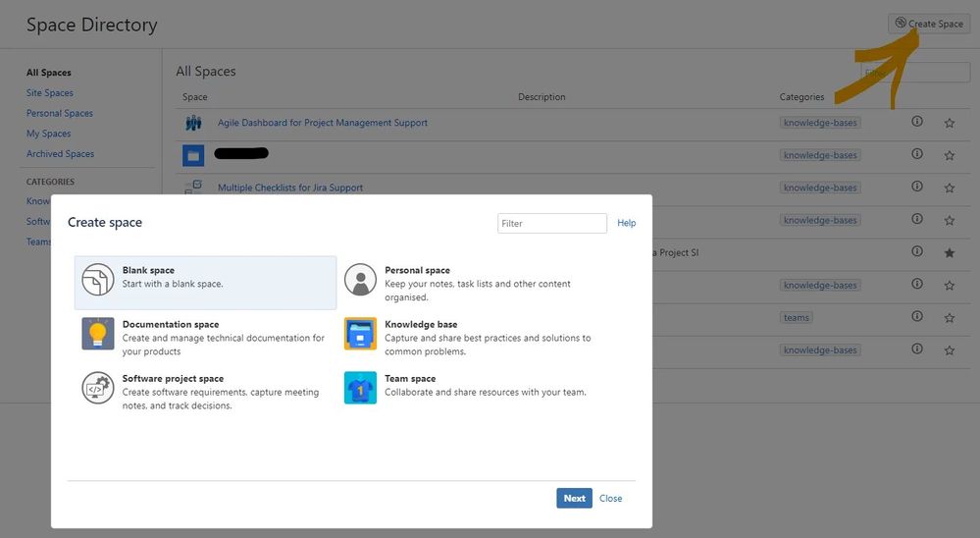Select All Spaces in sidebar
Screen dimensions: 980x538
tap(49, 73)
